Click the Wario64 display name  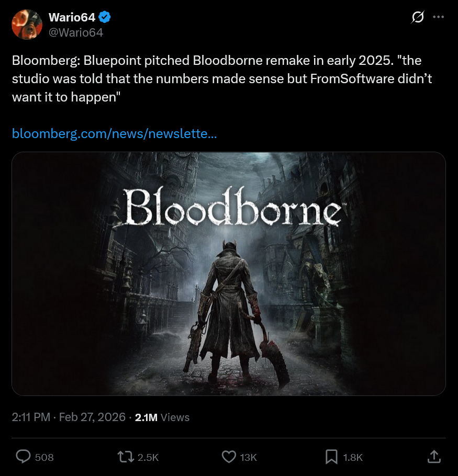[x=72, y=17]
